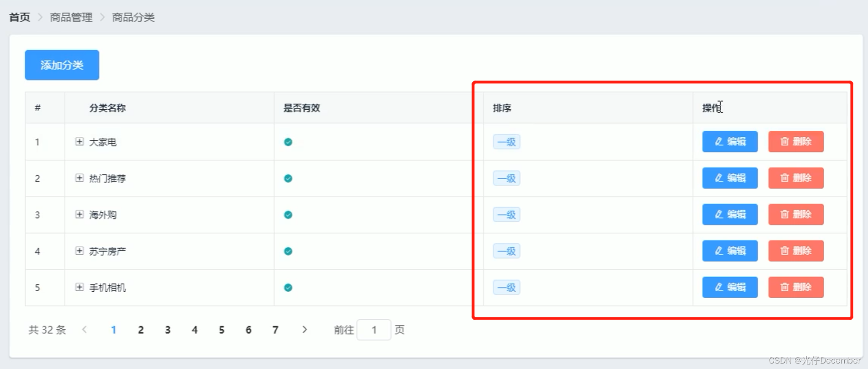Viewport: 868px width, 369px height.
Task: Click 一级 tag in 热门推荐 row
Action: pos(507,178)
